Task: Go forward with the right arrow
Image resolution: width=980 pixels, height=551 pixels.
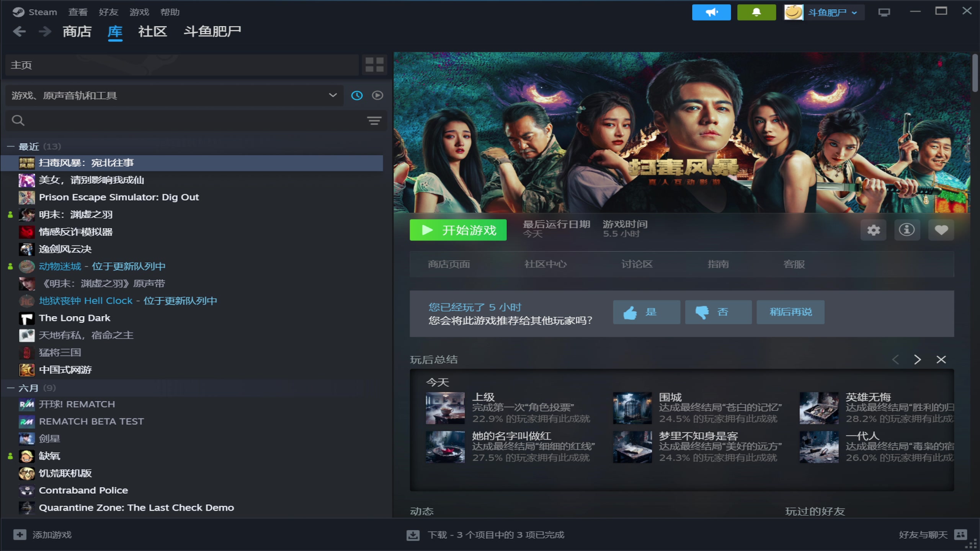Action: point(45,31)
